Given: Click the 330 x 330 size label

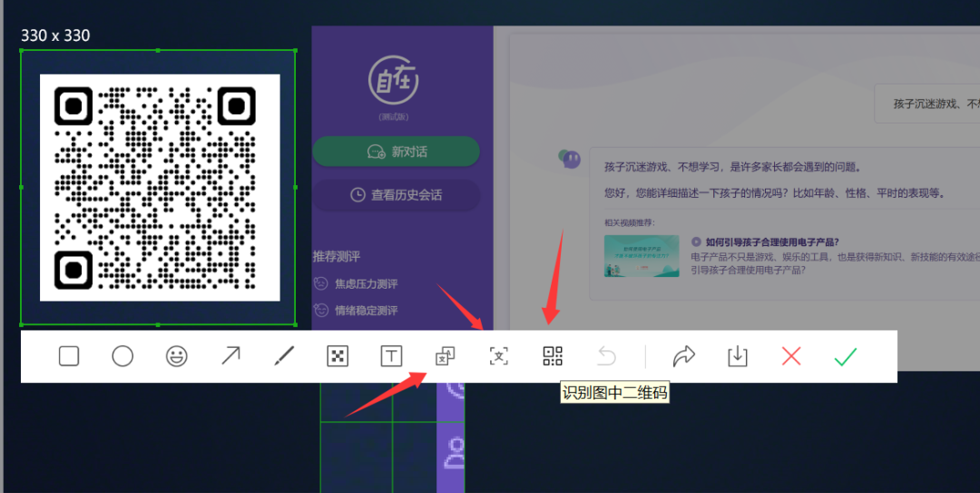Looking at the screenshot, I should (55, 35).
